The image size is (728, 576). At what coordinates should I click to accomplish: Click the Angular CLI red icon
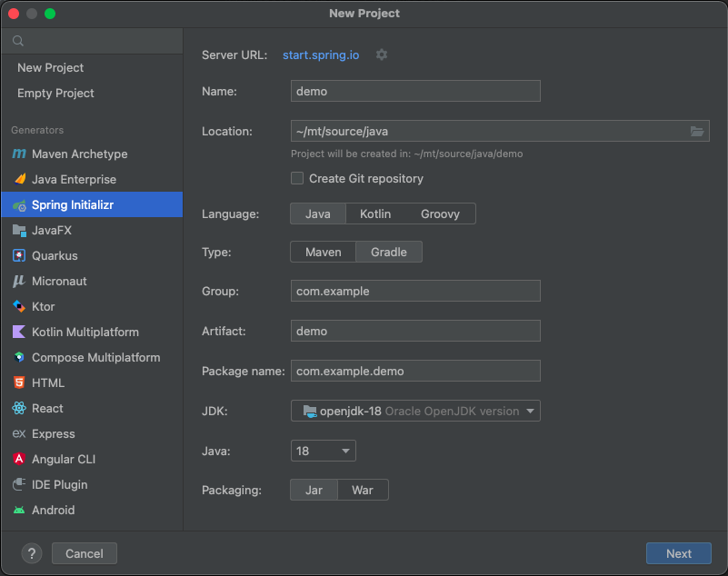coord(19,459)
